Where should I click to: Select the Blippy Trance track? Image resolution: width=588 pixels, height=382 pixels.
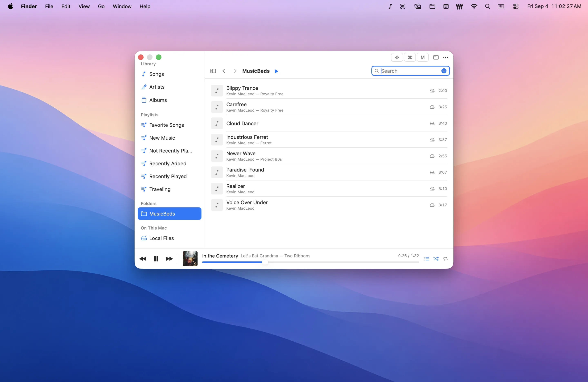[x=329, y=91]
